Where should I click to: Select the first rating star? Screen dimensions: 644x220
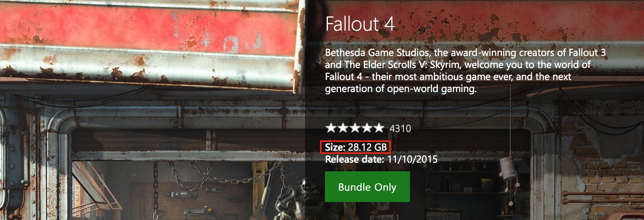[331, 128]
